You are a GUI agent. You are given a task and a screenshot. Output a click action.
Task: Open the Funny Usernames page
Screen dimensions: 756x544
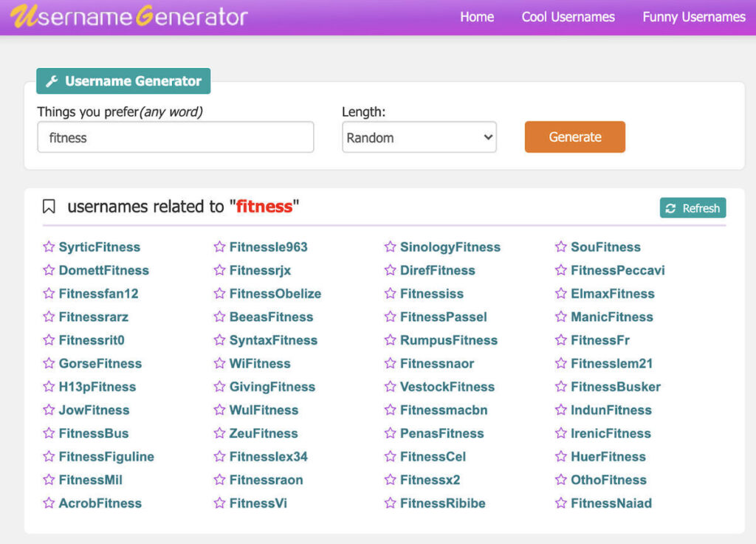point(693,16)
